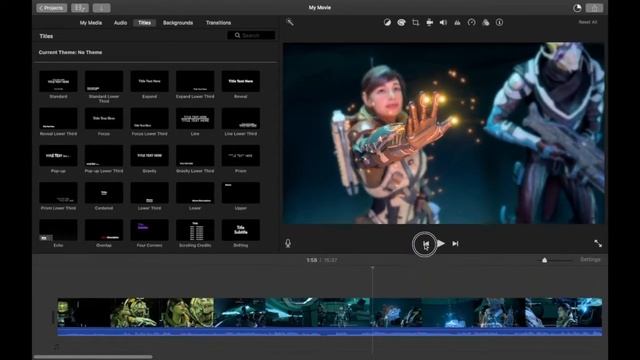Select the video clip filmstrip in timeline
This screenshot has height=360, width=640.
pyautogui.click(x=329, y=312)
